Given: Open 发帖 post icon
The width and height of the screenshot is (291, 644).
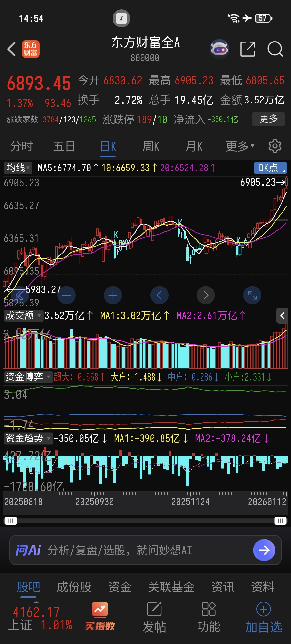Looking at the screenshot, I should click(154, 617).
